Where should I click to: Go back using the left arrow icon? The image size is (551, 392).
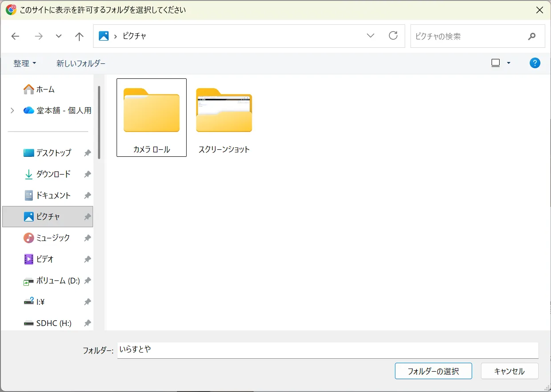pos(16,36)
